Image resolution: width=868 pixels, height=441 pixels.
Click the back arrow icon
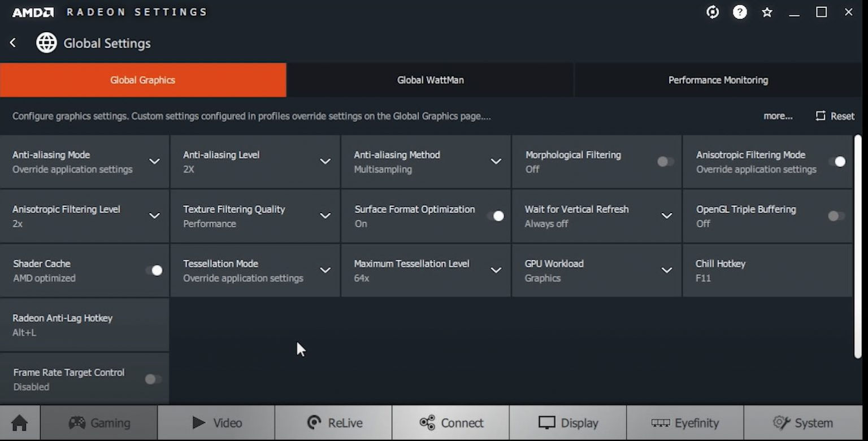click(13, 43)
